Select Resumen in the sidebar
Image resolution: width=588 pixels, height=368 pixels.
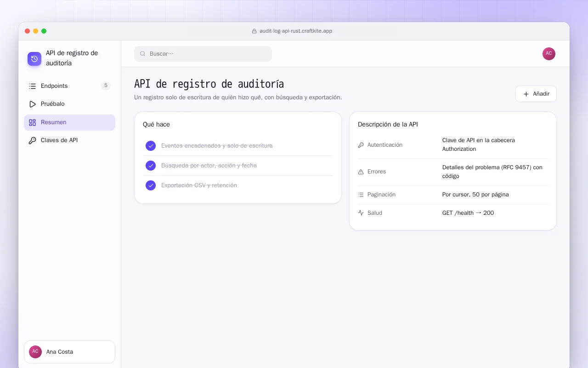tap(69, 122)
